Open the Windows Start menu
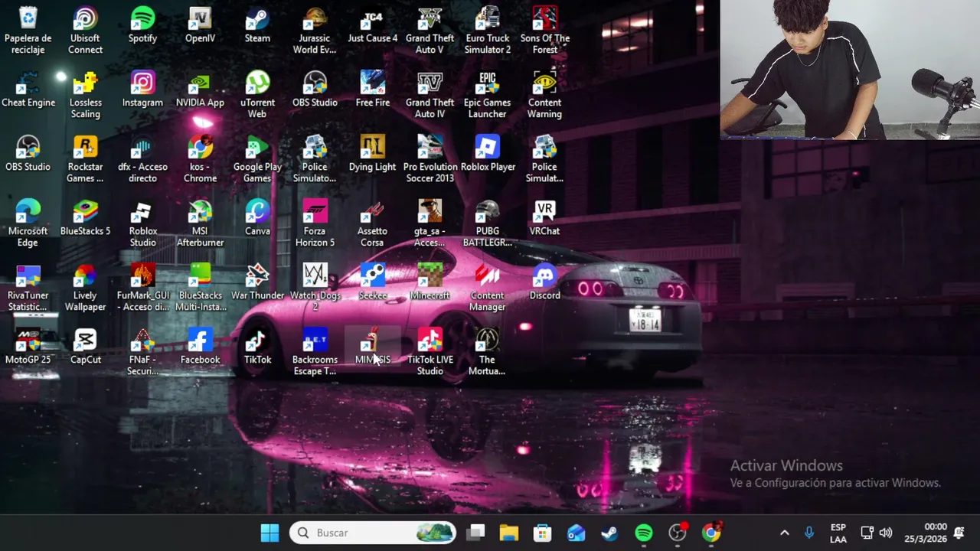 [x=269, y=533]
